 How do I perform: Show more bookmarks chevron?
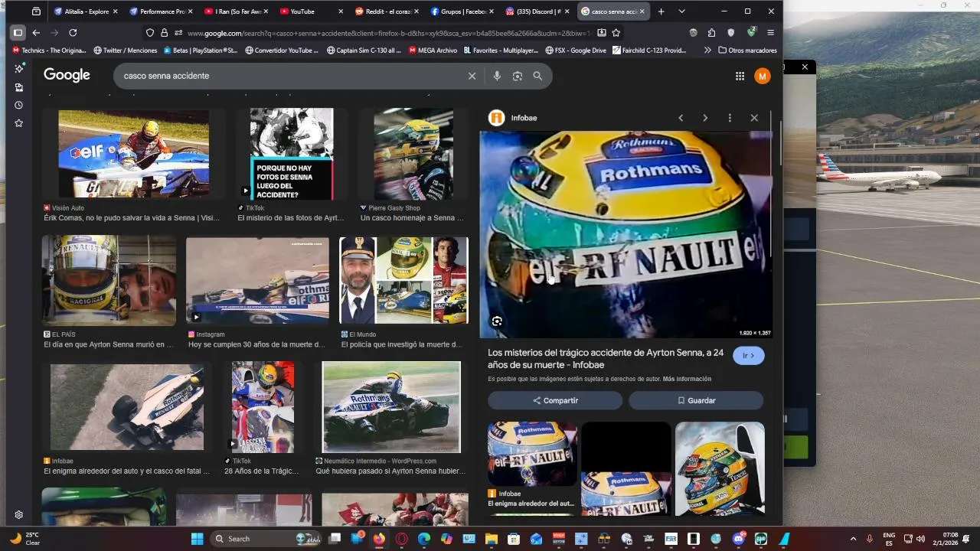pos(707,51)
